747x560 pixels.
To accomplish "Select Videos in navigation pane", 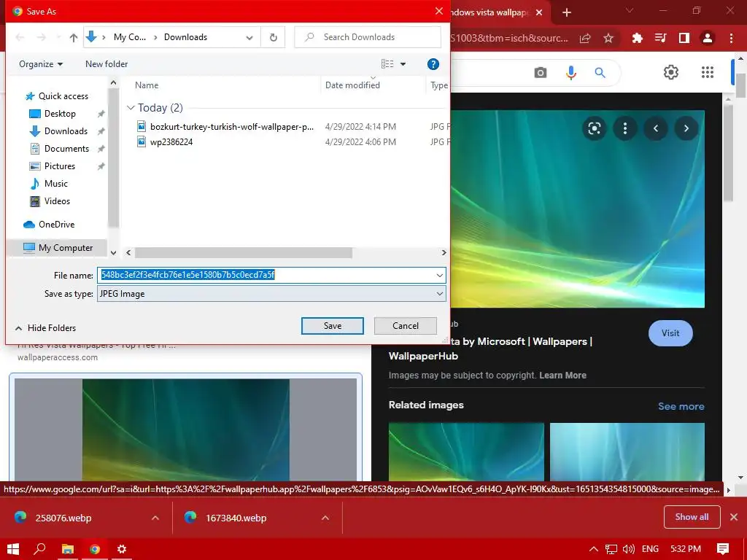I will click(x=57, y=201).
